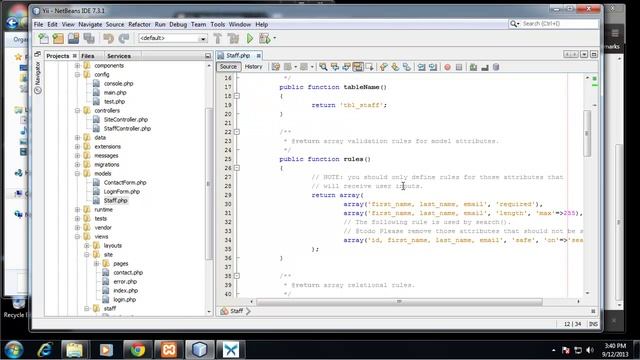Screen dimensions: 640x360
Task: Open Project toolbar icon
Action: (x=73, y=38)
